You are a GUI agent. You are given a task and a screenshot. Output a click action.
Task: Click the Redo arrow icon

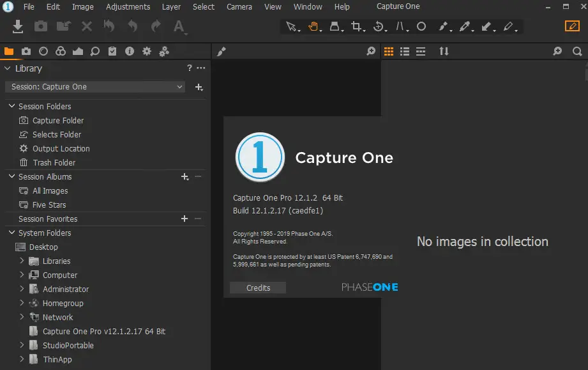click(156, 26)
